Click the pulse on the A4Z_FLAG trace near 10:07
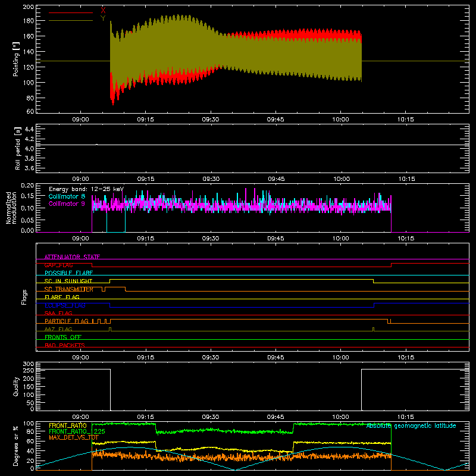This screenshot has height=476, width=476. pos(374,330)
